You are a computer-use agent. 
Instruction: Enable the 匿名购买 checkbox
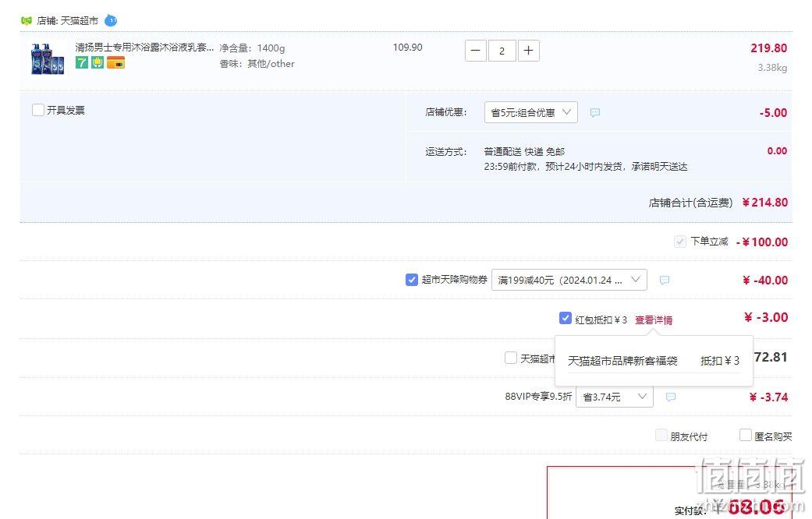745,435
